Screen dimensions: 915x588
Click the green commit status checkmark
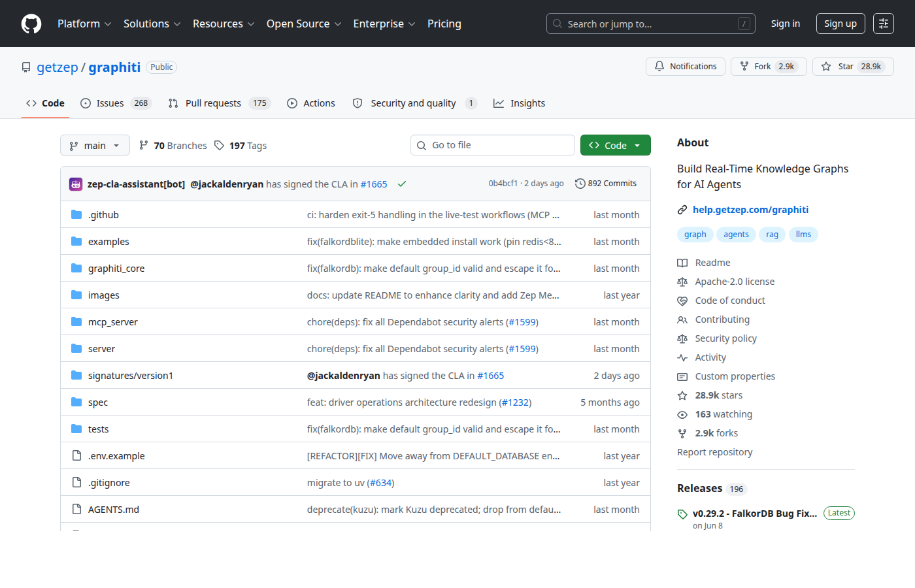pyautogui.click(x=402, y=184)
